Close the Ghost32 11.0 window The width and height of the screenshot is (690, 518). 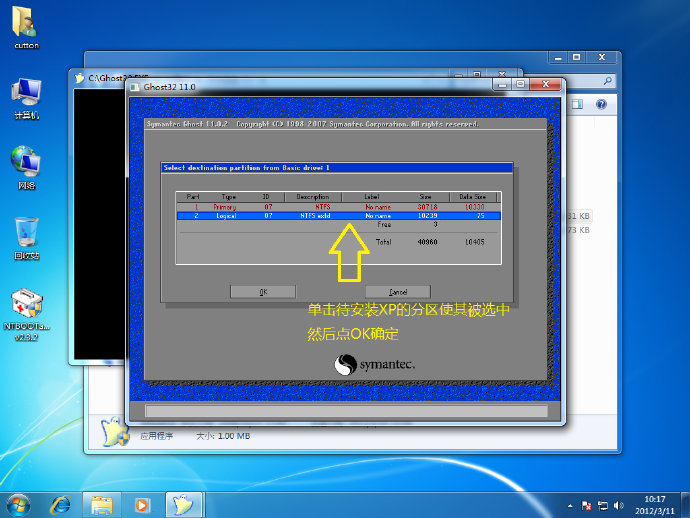[546, 84]
